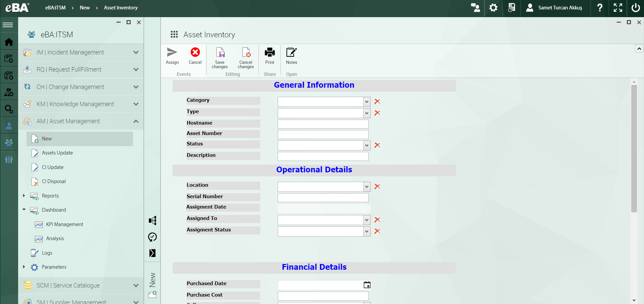
Task: Open the Category dropdown
Action: coord(367,102)
